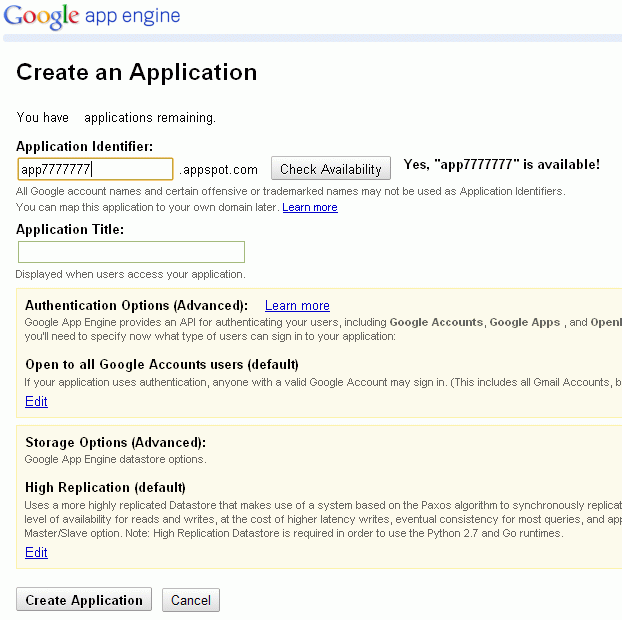Click the Check Availability button
The image size is (622, 620).
click(331, 168)
